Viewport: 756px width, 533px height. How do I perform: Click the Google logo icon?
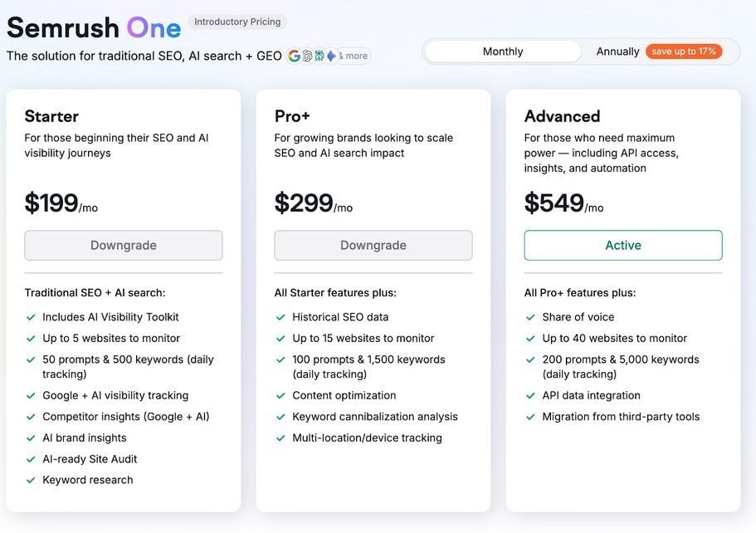(294, 56)
